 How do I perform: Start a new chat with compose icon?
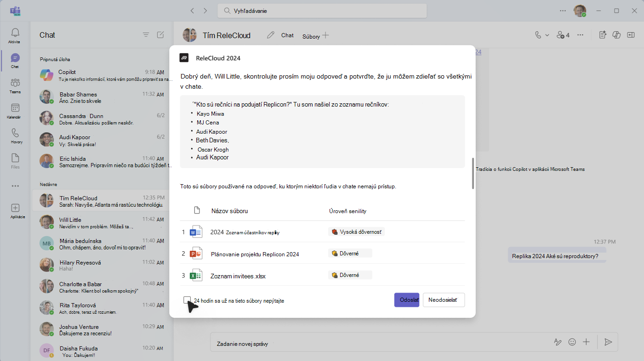(160, 35)
